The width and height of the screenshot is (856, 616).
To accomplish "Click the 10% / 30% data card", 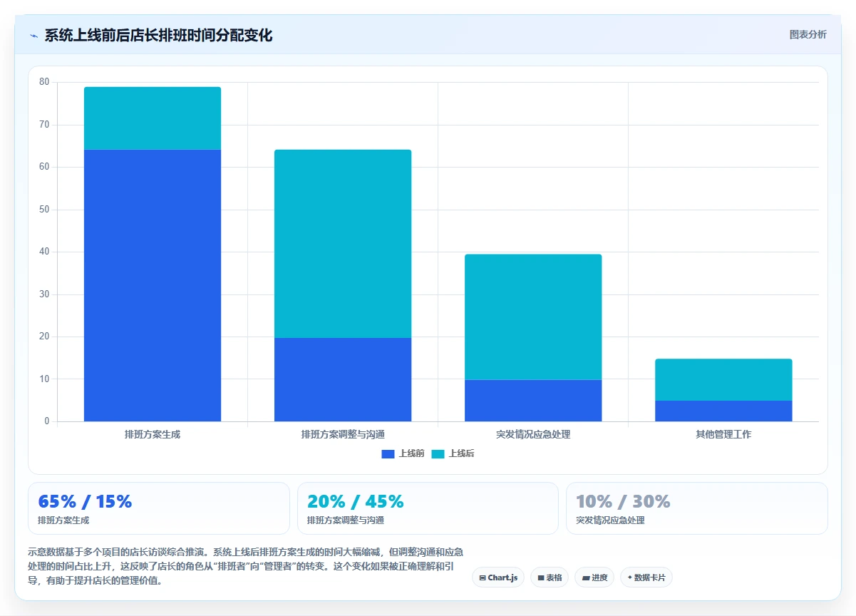I will (x=697, y=508).
